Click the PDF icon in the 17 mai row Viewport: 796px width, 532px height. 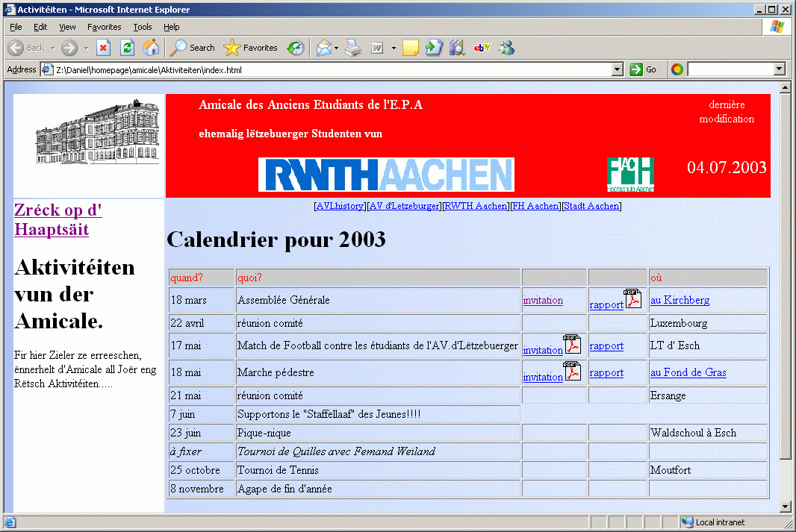pyautogui.click(x=572, y=344)
